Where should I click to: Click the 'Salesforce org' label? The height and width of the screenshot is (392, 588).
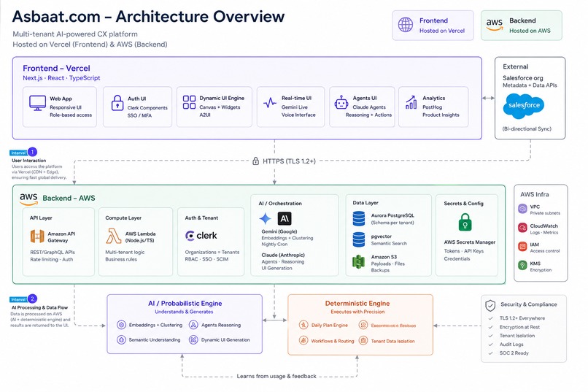(x=523, y=78)
